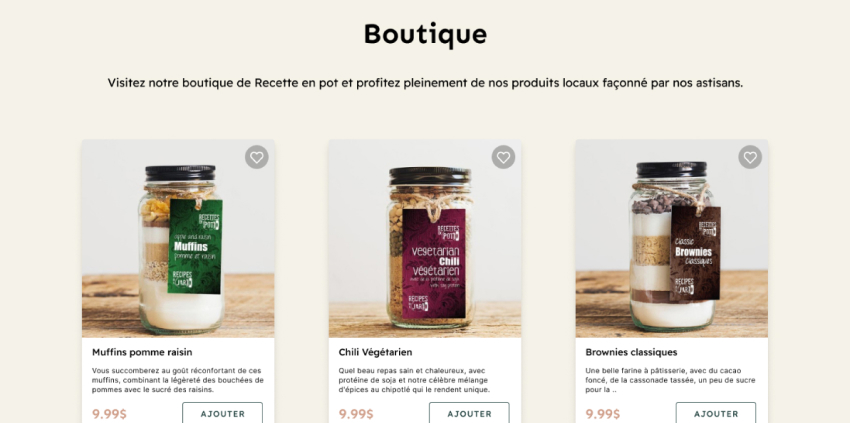Add Chili Végétarien using AJOUTER button
The width and height of the screenshot is (850, 423).
(469, 413)
